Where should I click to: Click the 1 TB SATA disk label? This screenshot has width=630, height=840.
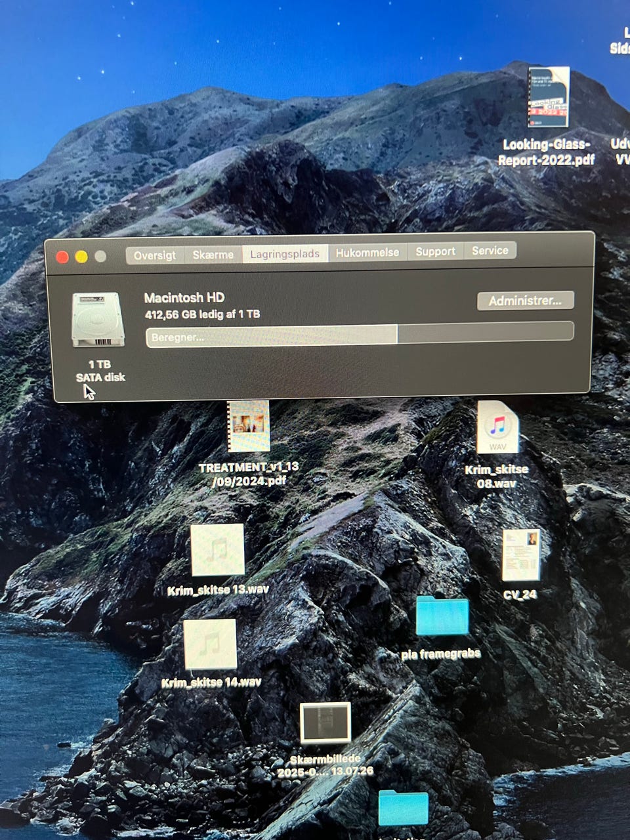[x=100, y=371]
